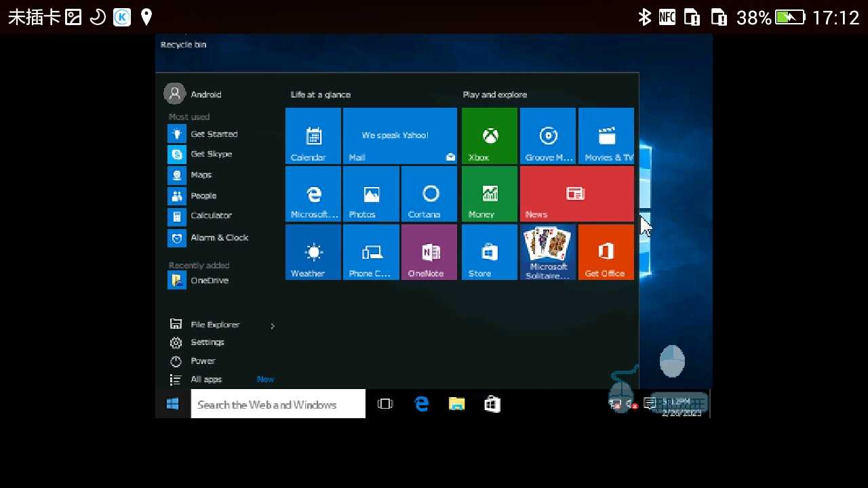Launch the Microsoft Edge tile
The height and width of the screenshot is (488, 868).
pyautogui.click(x=313, y=194)
